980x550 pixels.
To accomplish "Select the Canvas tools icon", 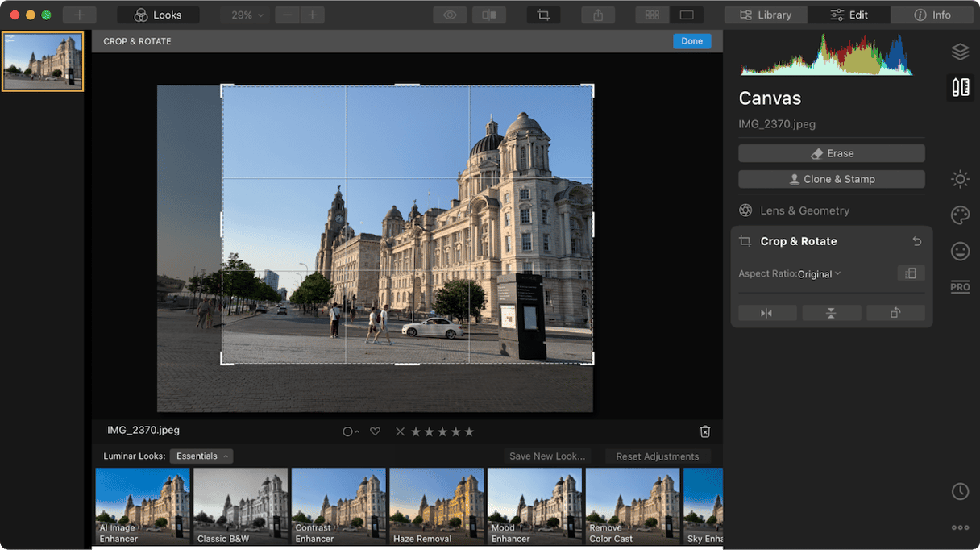I will (x=959, y=87).
